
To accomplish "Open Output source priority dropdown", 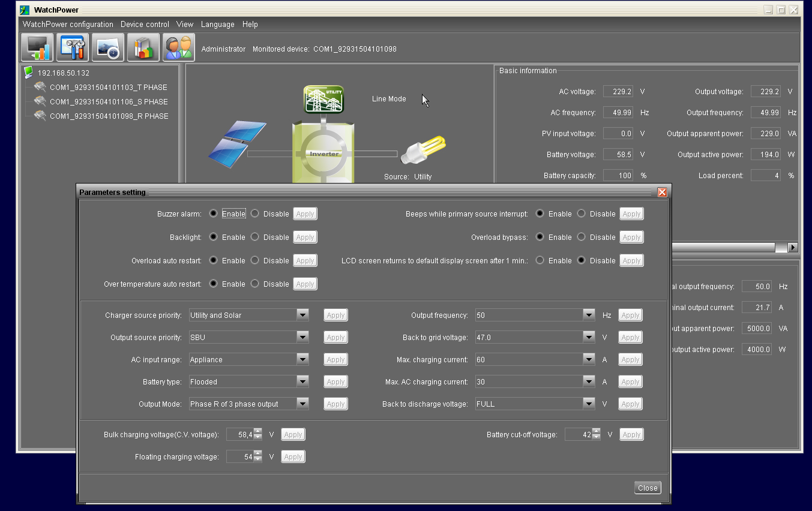I will tap(302, 337).
